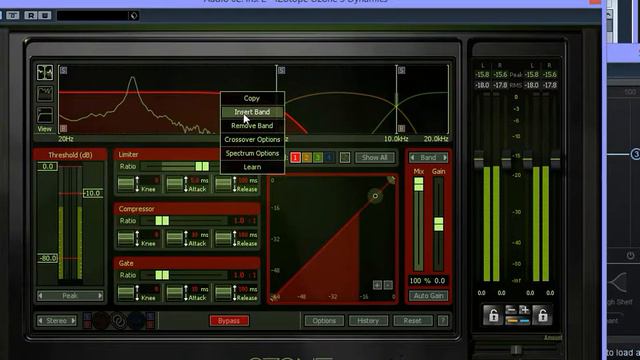The height and width of the screenshot is (360, 640).
Task: Click the Limiter Ratio slider handle
Action: (x=202, y=166)
